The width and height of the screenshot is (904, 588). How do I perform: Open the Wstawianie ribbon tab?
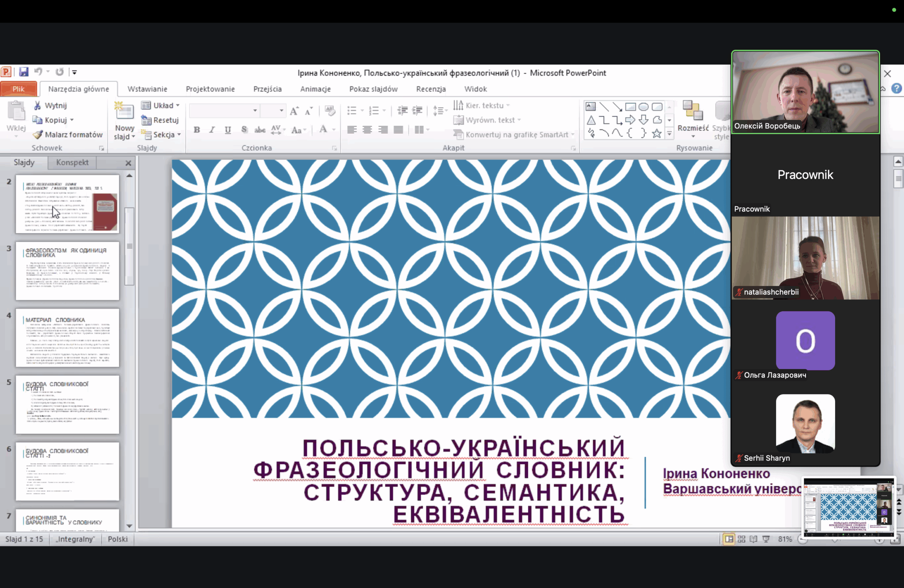point(147,89)
